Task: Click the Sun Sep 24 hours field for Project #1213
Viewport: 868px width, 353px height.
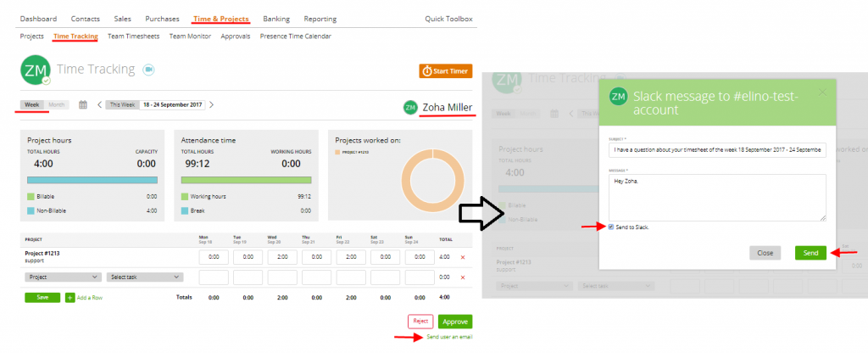Action: pos(420,257)
